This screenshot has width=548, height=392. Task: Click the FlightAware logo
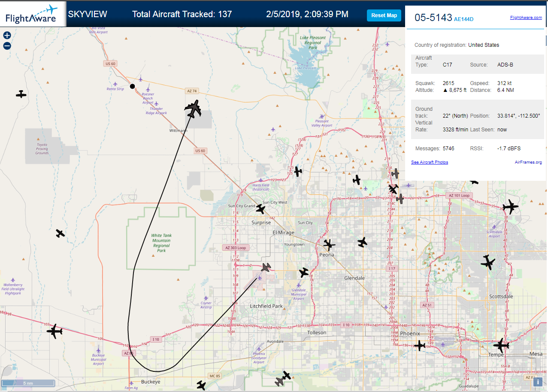(x=33, y=14)
